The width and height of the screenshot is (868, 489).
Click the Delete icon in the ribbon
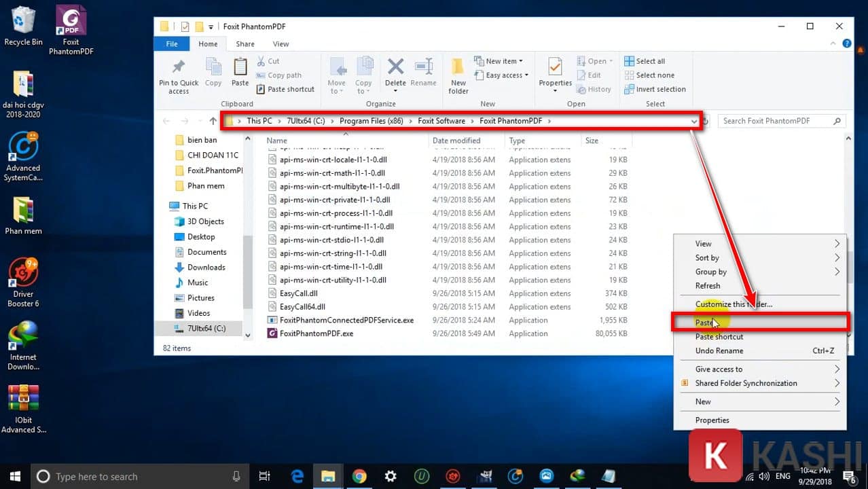395,70
